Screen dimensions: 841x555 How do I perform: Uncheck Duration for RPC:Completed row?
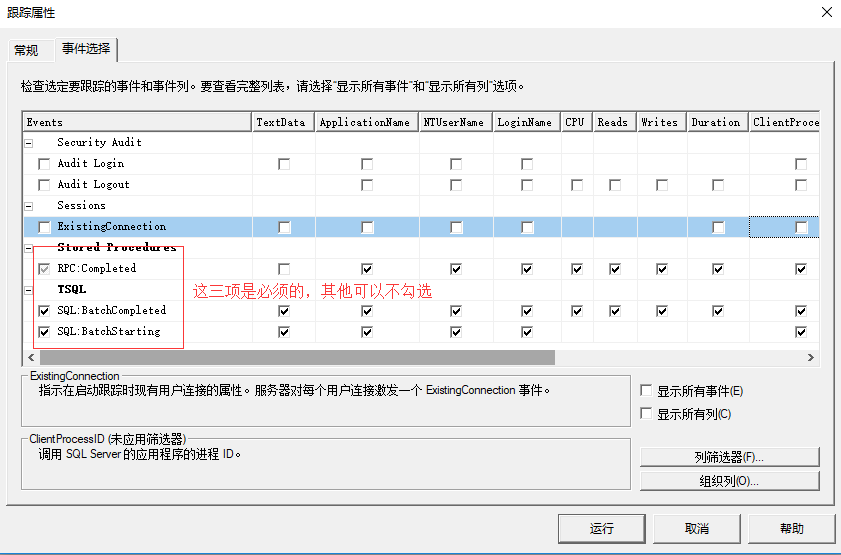coord(718,269)
